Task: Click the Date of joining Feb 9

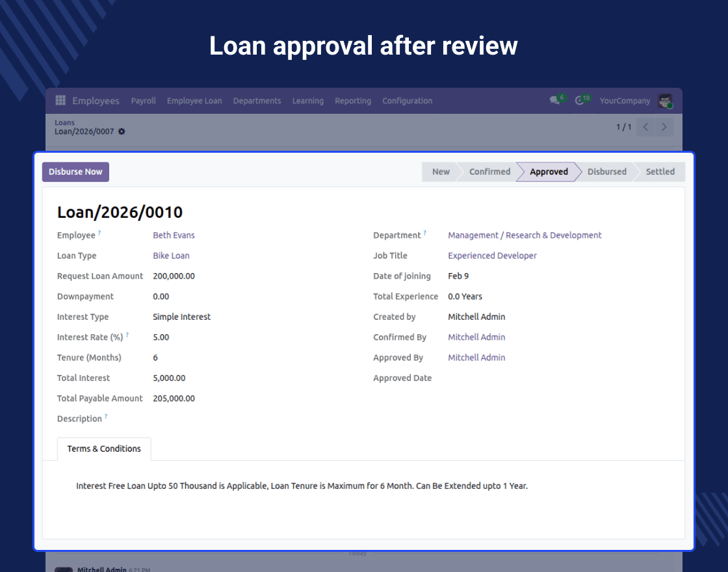Action: (458, 276)
